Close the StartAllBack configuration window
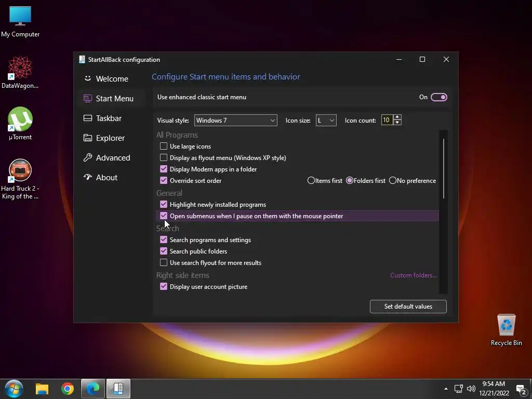532x399 pixels. [x=446, y=59]
